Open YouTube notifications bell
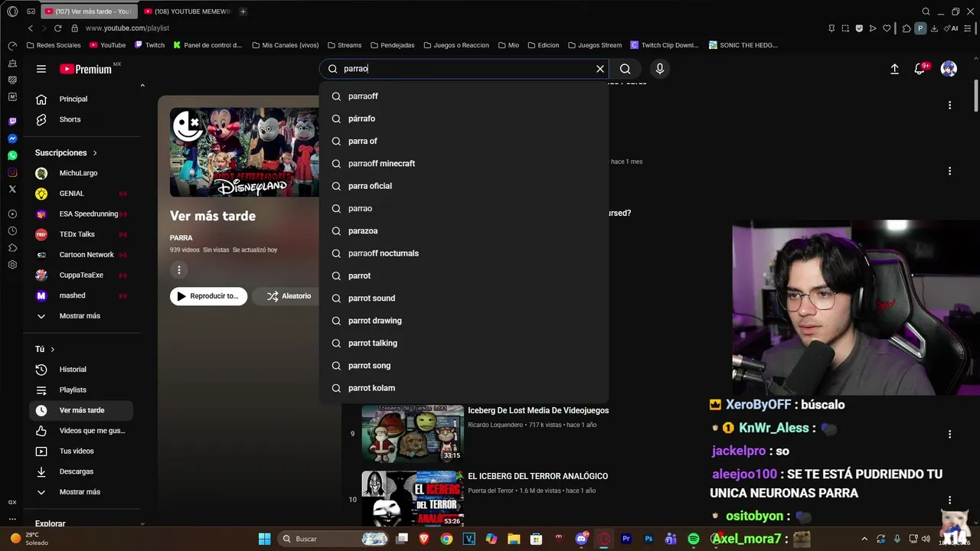 [920, 69]
